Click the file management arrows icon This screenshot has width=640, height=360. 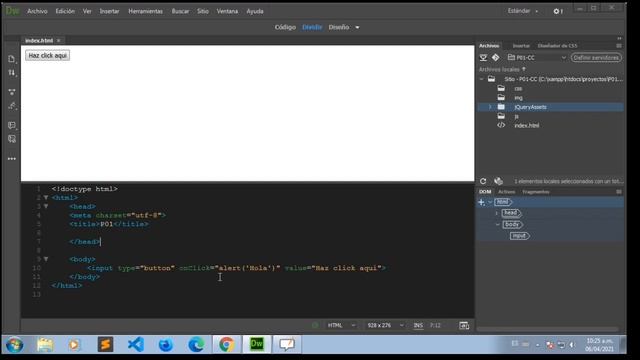(12, 73)
